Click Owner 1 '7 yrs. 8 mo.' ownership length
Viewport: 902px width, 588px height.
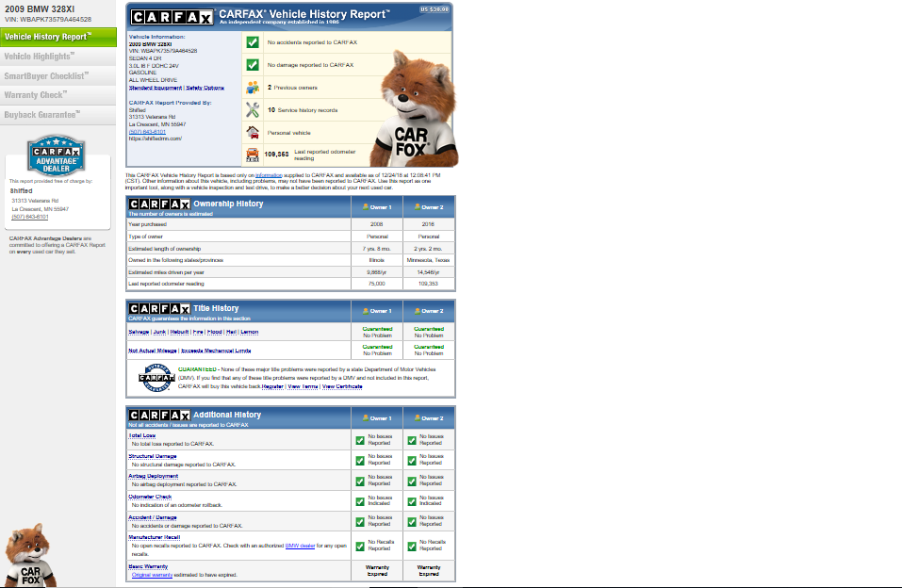pos(377,249)
